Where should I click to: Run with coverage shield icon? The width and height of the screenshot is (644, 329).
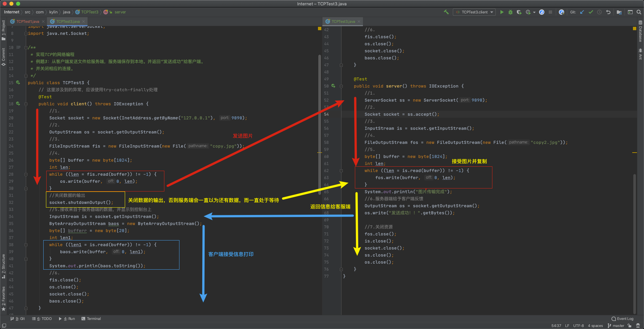pos(519,12)
